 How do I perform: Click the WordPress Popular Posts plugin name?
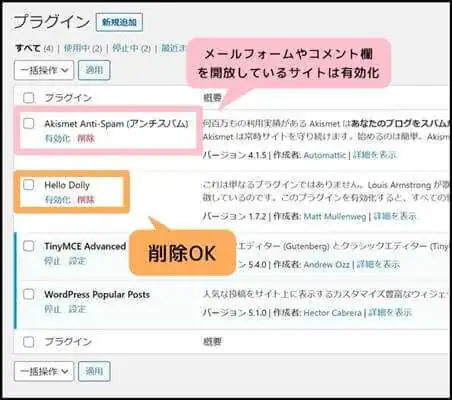tap(97, 294)
